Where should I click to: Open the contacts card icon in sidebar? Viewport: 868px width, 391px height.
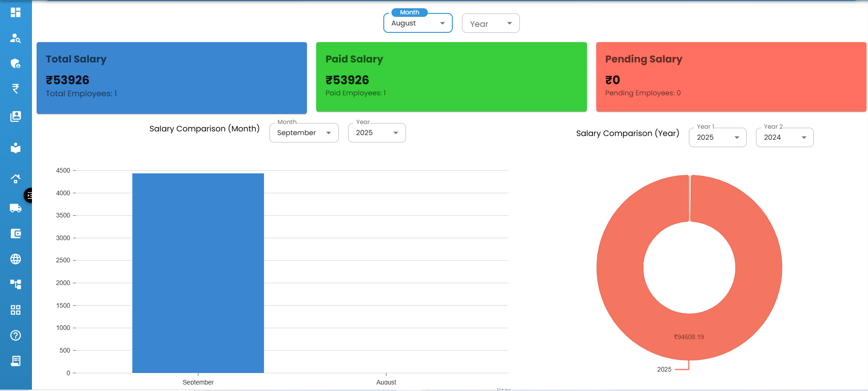[16, 116]
